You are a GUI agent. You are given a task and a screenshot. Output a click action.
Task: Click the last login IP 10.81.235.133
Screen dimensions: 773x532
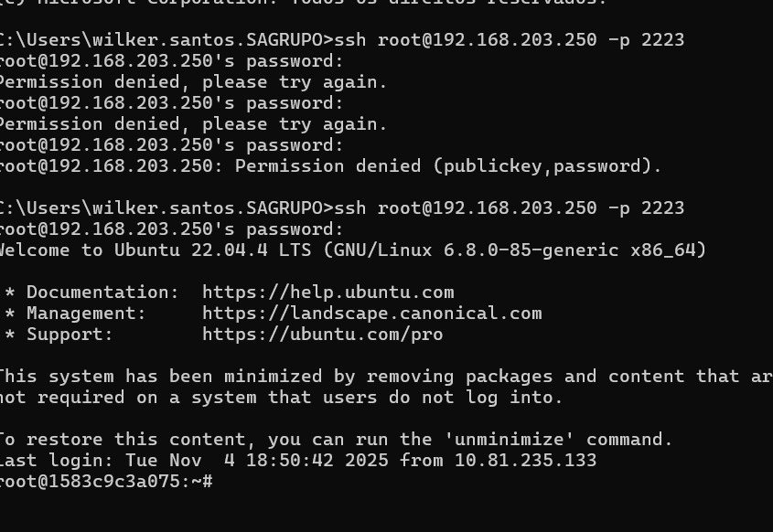coord(525,461)
